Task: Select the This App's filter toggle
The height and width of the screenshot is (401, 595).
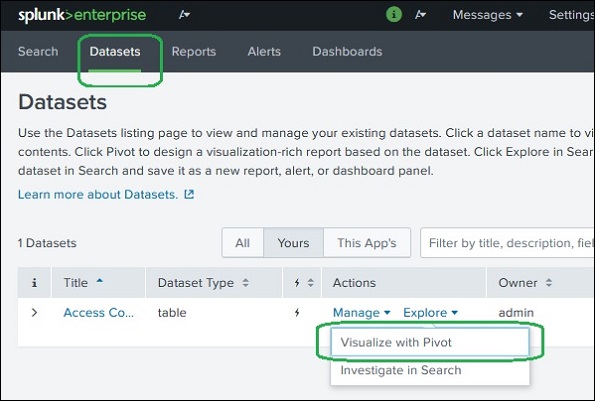Action: [367, 243]
